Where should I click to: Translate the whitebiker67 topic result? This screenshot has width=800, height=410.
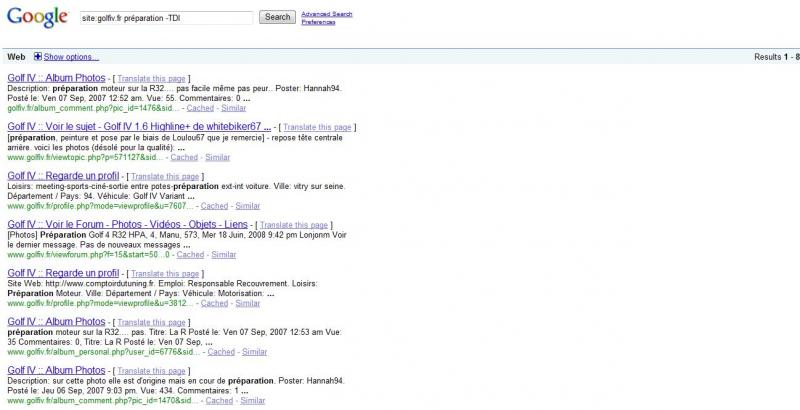coord(317,127)
